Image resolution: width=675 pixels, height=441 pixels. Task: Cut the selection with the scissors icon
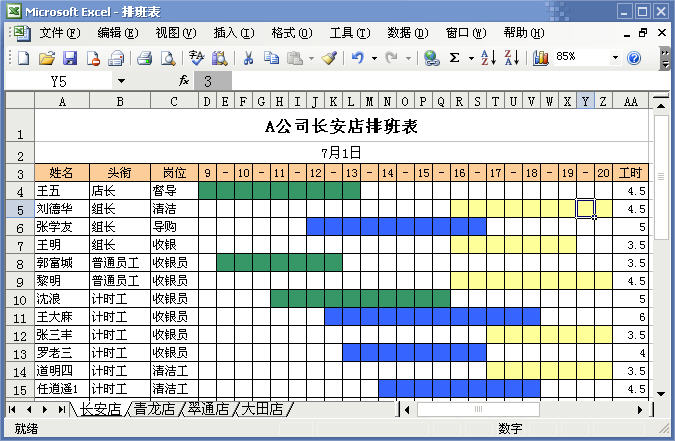click(x=248, y=58)
